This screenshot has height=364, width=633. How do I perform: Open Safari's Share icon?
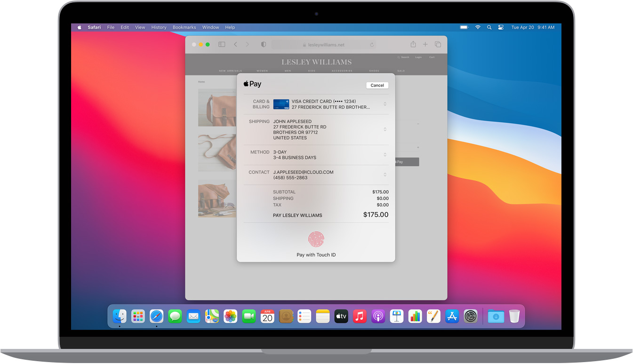[x=413, y=44]
